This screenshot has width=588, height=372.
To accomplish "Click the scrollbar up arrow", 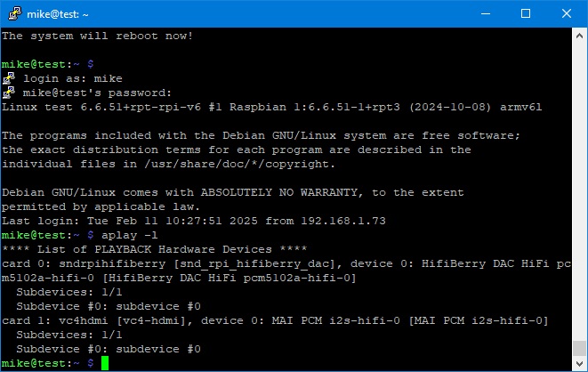I will [579, 36].
